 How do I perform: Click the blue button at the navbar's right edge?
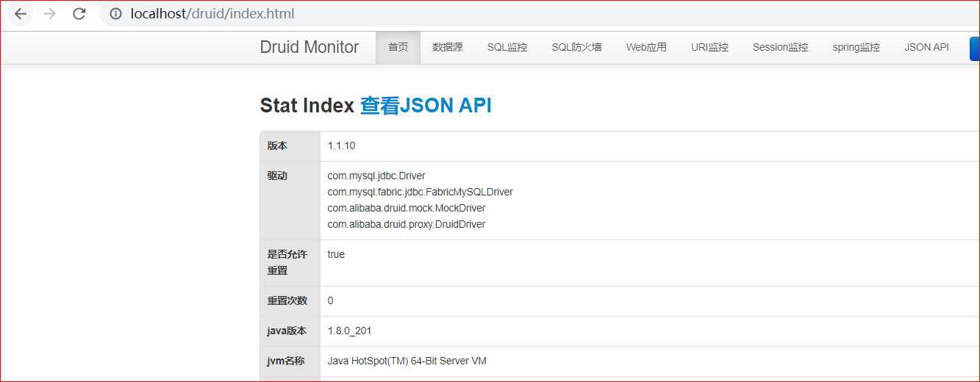pos(975,48)
